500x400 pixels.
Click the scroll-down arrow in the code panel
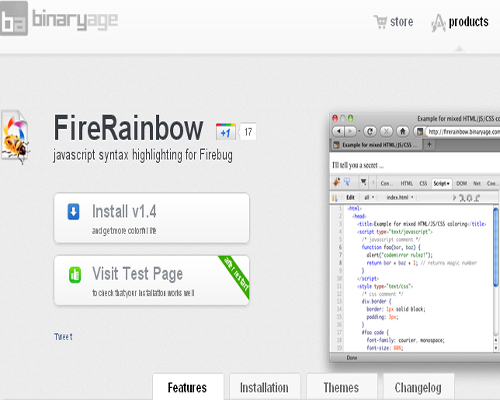tap(496, 348)
